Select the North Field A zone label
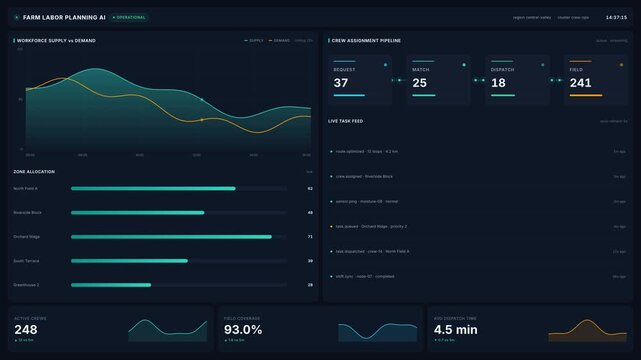 click(25, 188)
